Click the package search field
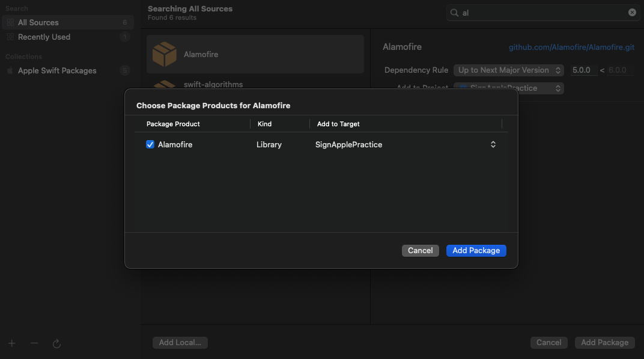This screenshot has height=359, width=644. pyautogui.click(x=543, y=13)
